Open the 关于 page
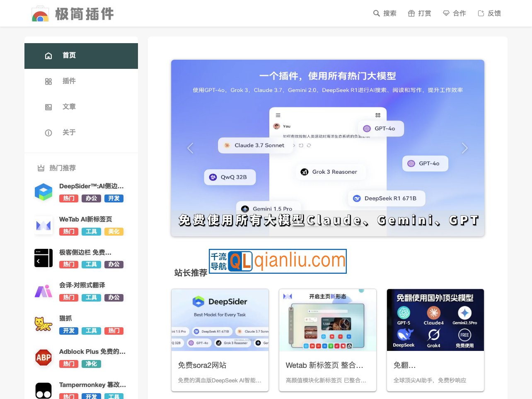Image resolution: width=532 pixels, height=399 pixels. click(69, 132)
